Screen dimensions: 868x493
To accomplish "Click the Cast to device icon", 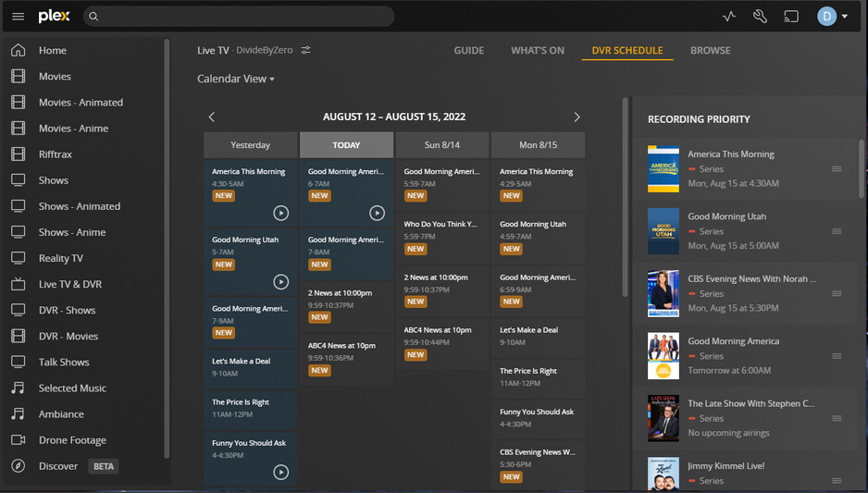I will [x=791, y=16].
